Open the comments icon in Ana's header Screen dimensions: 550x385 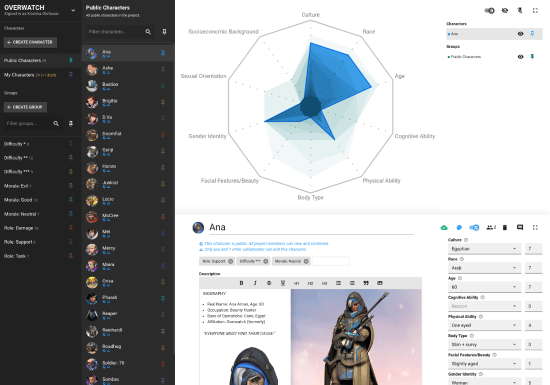click(x=520, y=228)
